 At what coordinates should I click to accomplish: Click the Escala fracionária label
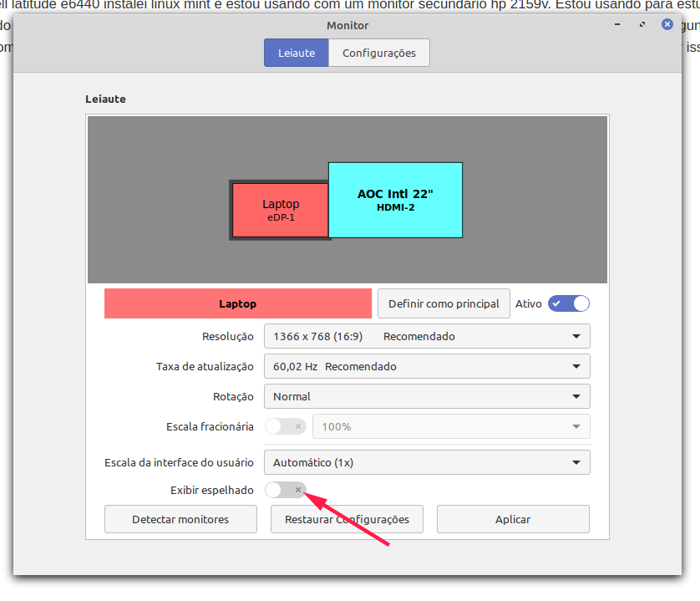pos(210,427)
